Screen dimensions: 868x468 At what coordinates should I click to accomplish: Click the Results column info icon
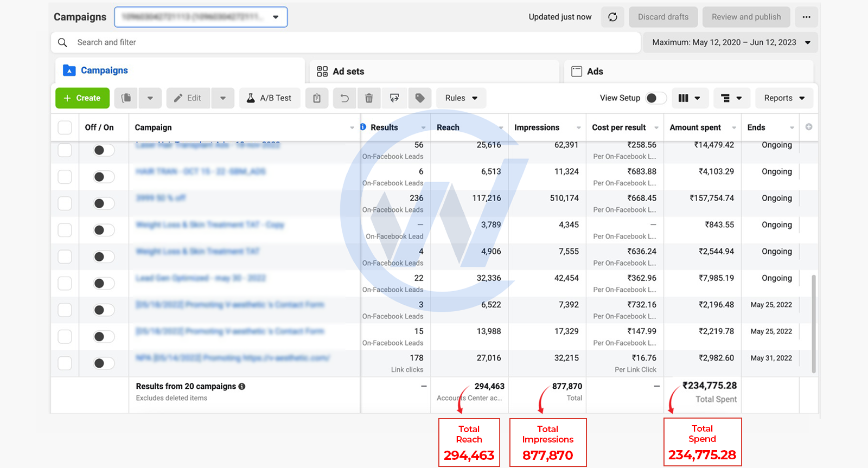(x=363, y=127)
